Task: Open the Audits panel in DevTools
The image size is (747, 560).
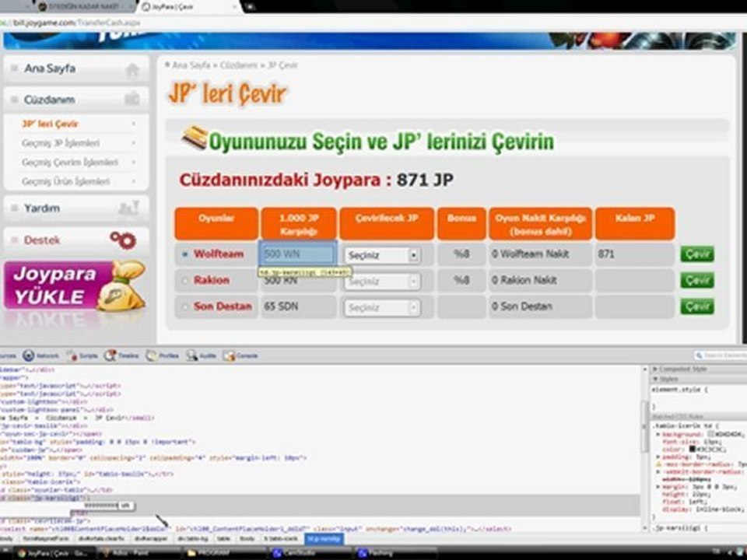Action: pos(201,355)
